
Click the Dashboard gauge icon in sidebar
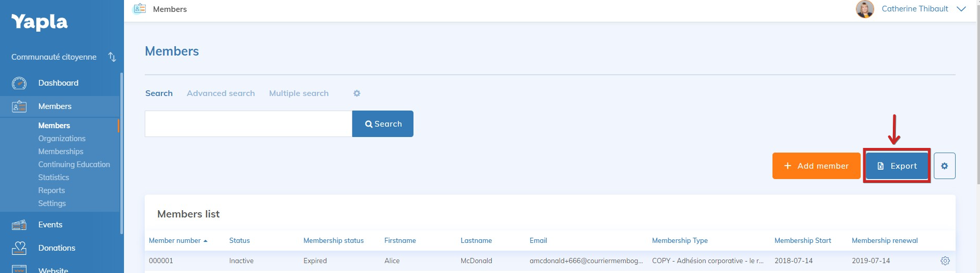tap(19, 83)
